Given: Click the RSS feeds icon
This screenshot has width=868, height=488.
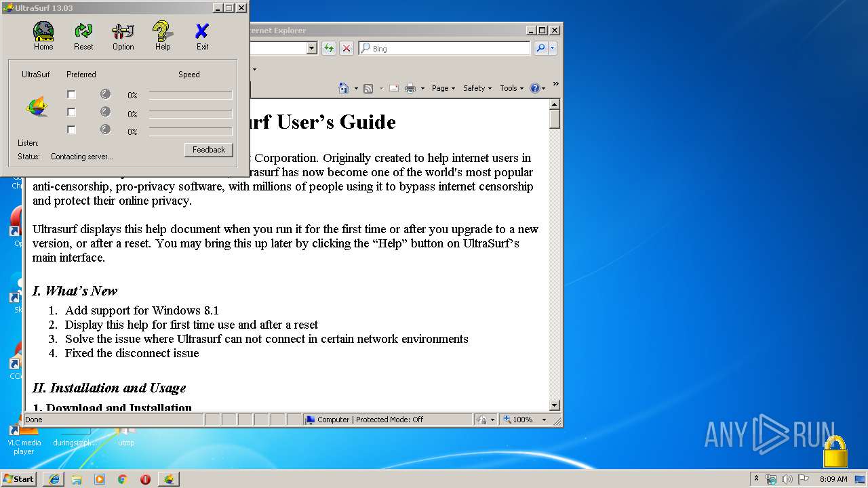Looking at the screenshot, I should click(368, 88).
